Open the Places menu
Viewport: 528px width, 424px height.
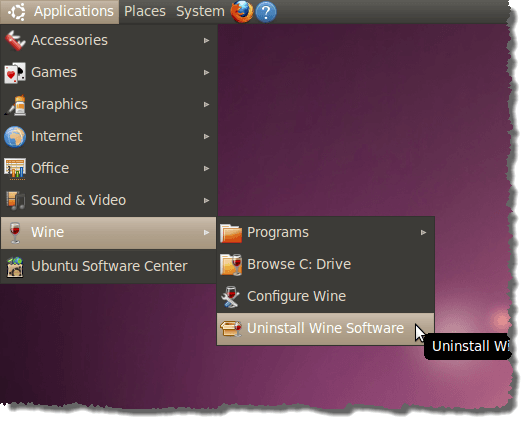point(145,12)
